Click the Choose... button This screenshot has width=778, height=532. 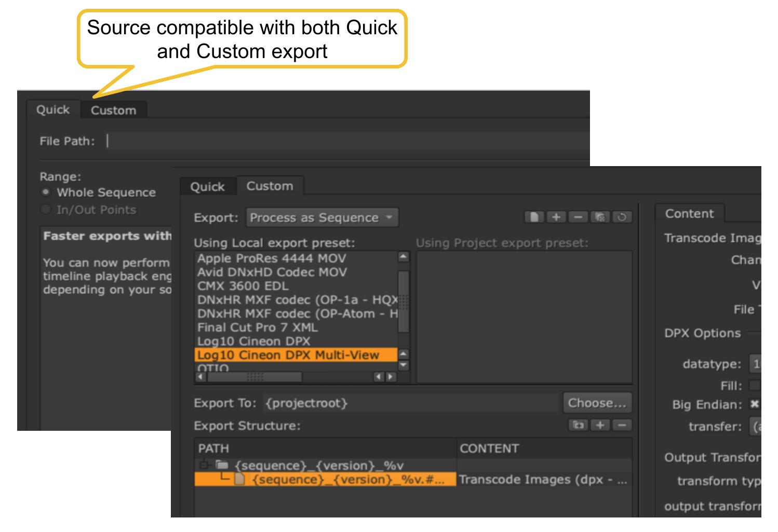(x=597, y=403)
